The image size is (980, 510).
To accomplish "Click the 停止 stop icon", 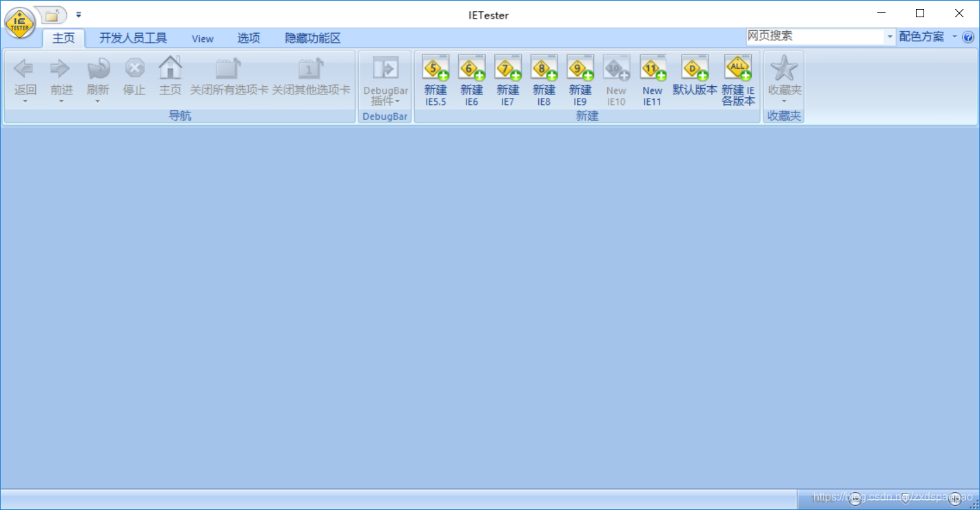I will pos(134,68).
